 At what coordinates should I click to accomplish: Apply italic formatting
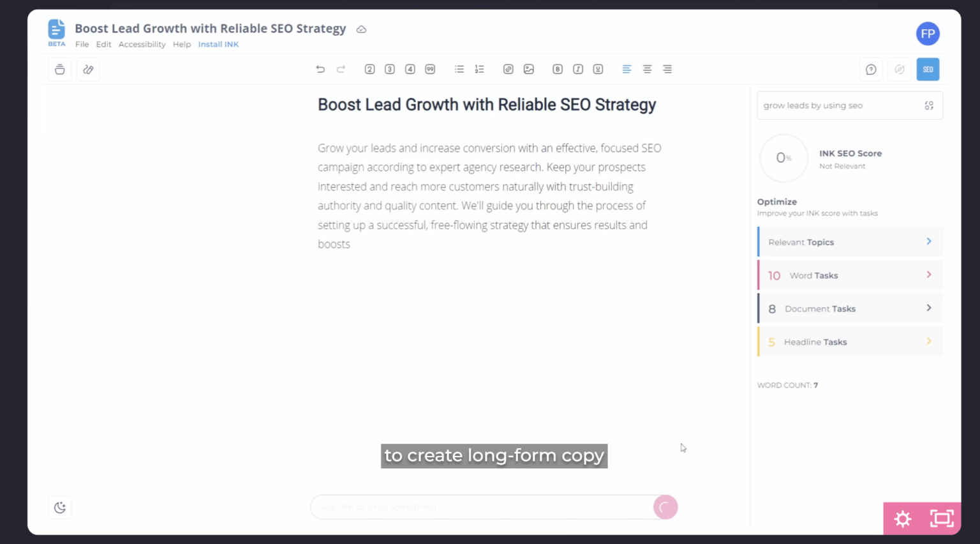click(577, 69)
